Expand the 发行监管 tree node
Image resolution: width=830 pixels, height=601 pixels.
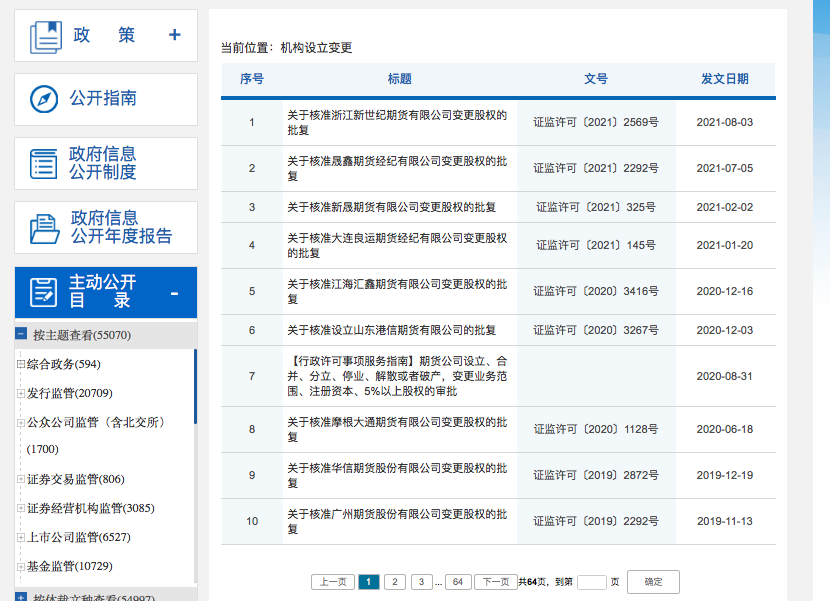[21, 393]
